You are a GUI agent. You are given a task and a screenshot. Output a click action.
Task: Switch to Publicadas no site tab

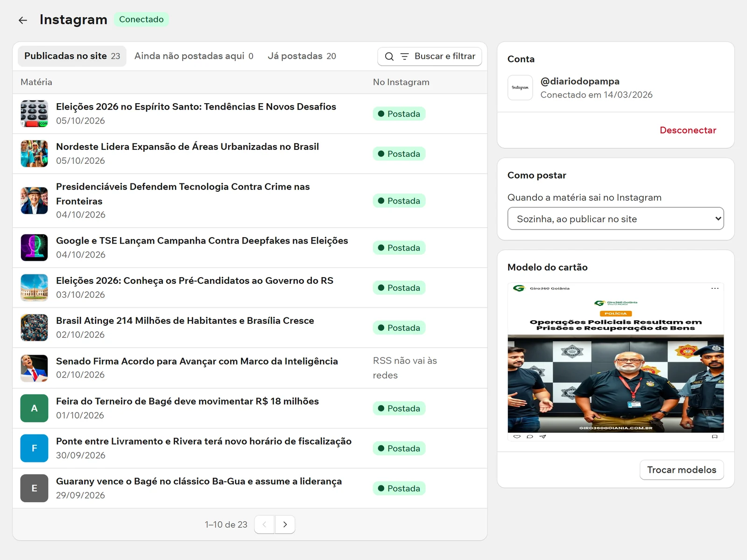(72, 56)
